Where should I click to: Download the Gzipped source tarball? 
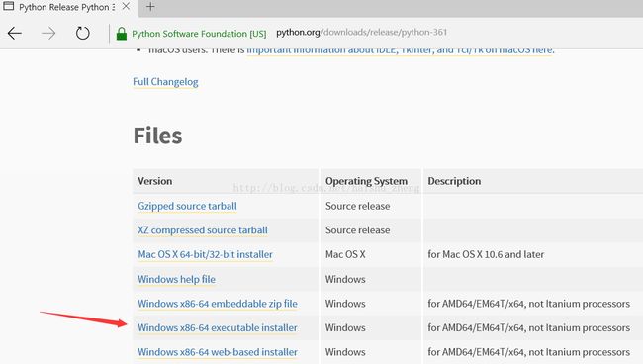pyautogui.click(x=187, y=206)
